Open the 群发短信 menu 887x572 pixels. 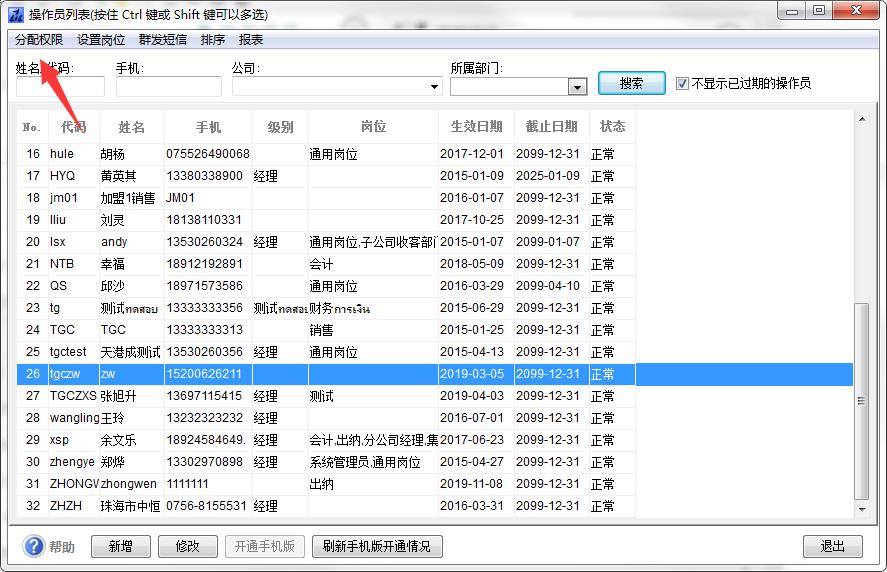[162, 40]
